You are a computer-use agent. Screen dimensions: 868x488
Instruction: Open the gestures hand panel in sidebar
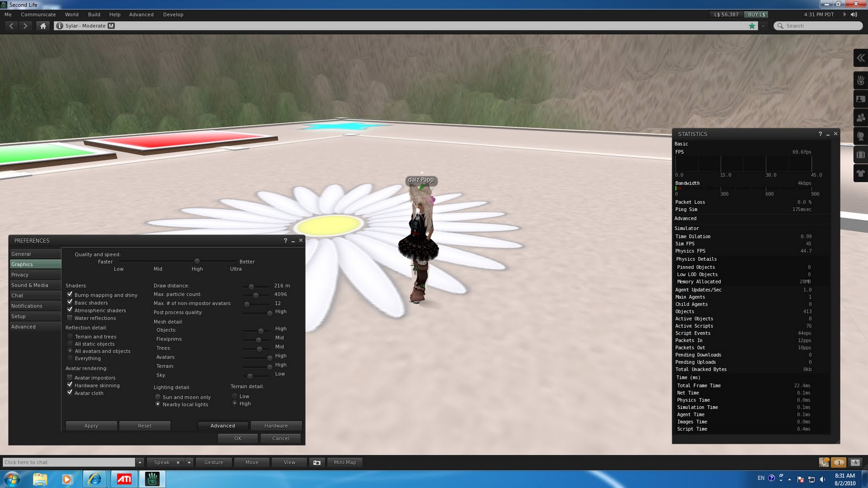coord(860,80)
